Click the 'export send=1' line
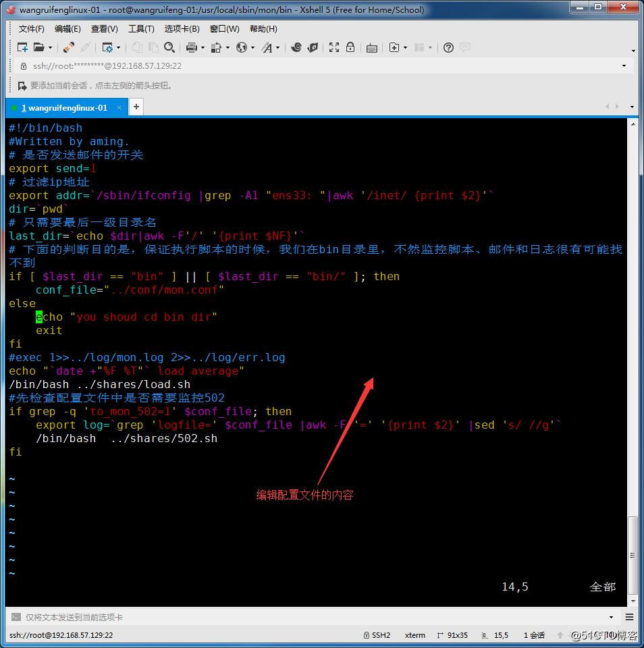This screenshot has height=648, width=644. coord(53,169)
